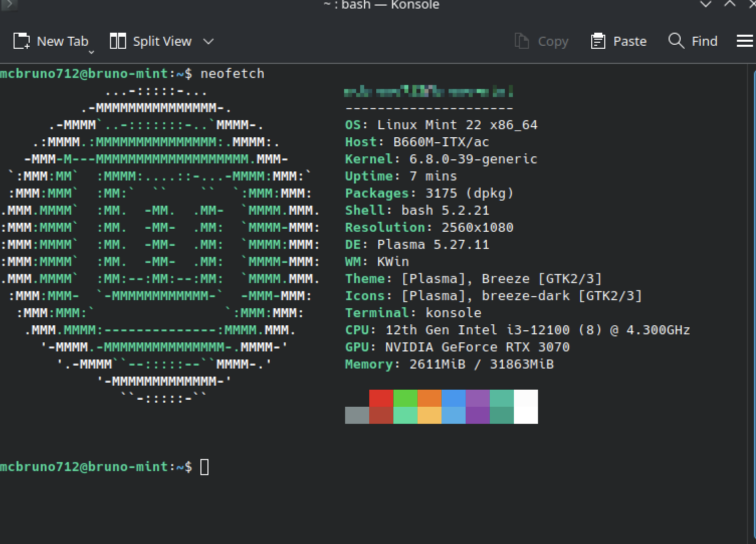Select the 'GPU: NVIDIA GeForce RTX 3070' line

click(457, 347)
